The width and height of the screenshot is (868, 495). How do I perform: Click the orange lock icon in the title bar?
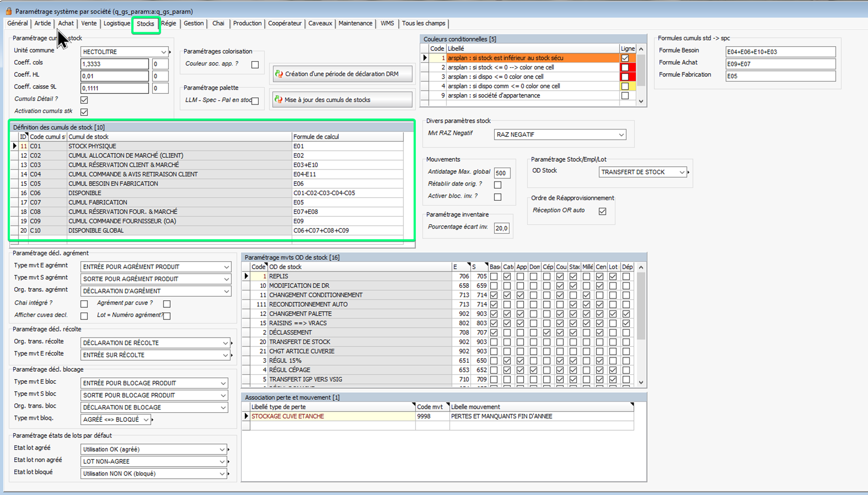coord(8,11)
